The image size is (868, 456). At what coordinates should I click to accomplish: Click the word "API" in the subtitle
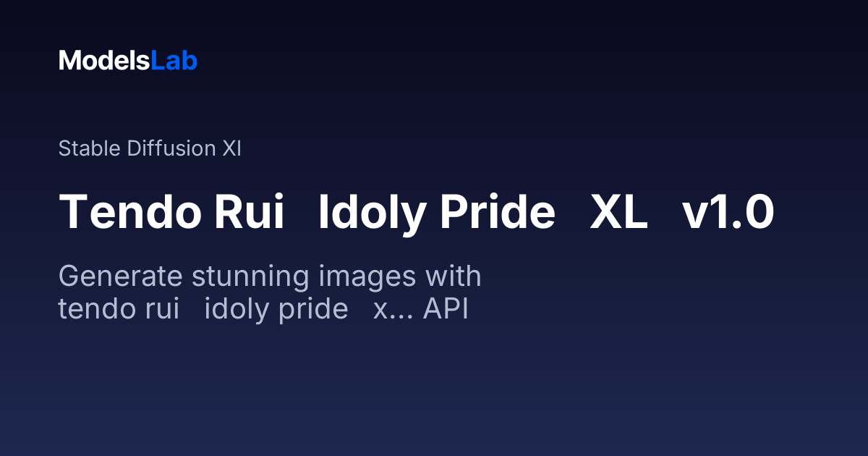[x=446, y=310]
